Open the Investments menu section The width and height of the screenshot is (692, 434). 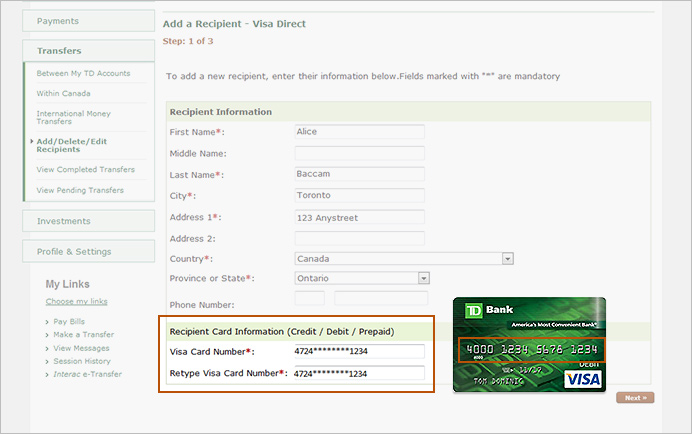click(88, 221)
